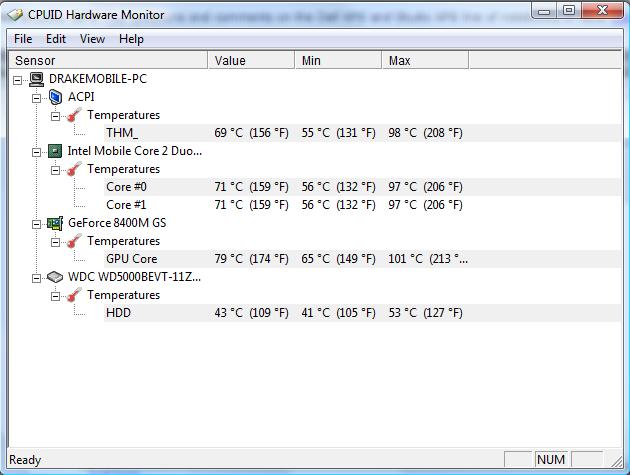630x475 pixels.
Task: Collapse Temperatures expander under GeForce 8400M GS
Action: pyautogui.click(x=55, y=242)
